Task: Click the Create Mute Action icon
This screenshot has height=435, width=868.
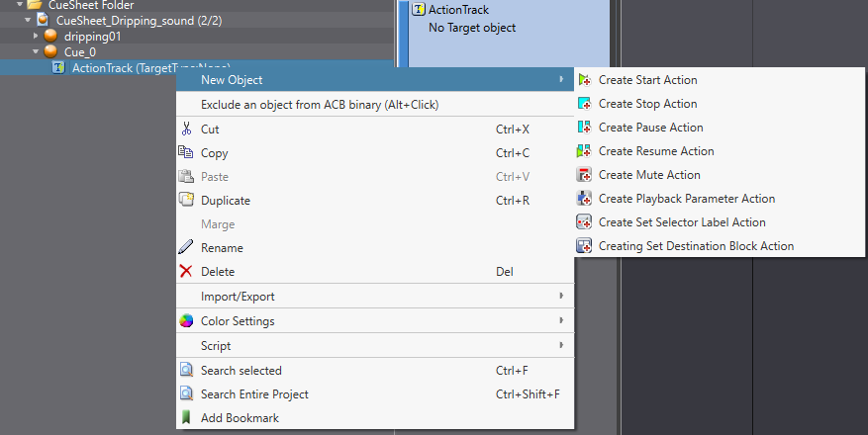Action: coord(584,175)
